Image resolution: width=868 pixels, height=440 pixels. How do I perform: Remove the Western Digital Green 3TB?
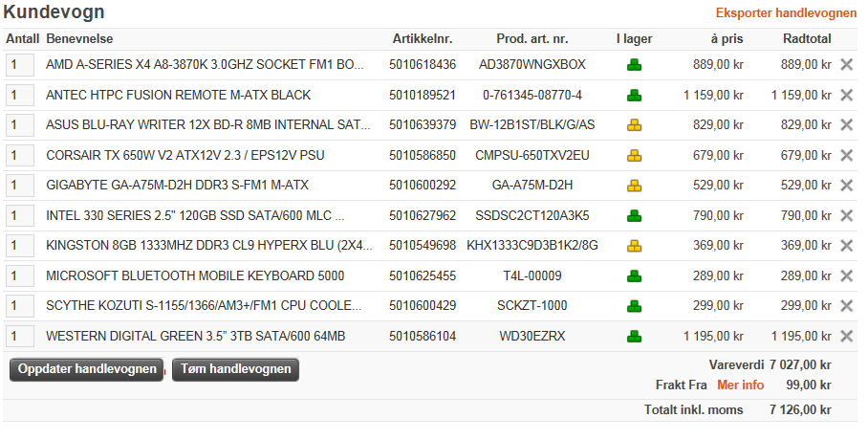coord(846,336)
